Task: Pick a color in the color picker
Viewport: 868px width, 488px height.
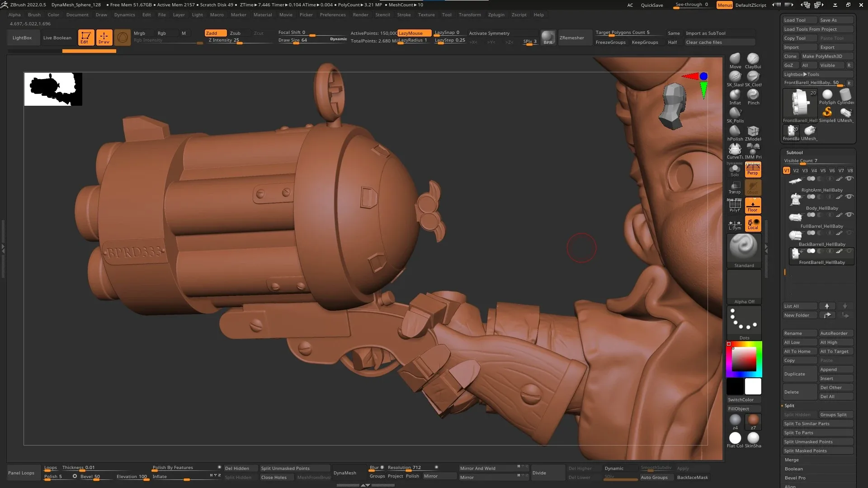Action: click(743, 358)
